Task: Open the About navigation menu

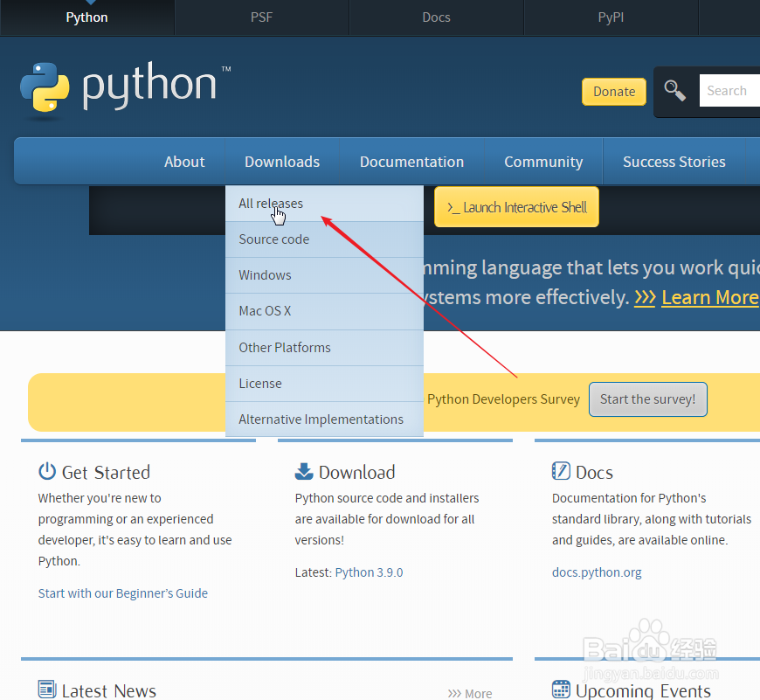Action: pyautogui.click(x=184, y=162)
